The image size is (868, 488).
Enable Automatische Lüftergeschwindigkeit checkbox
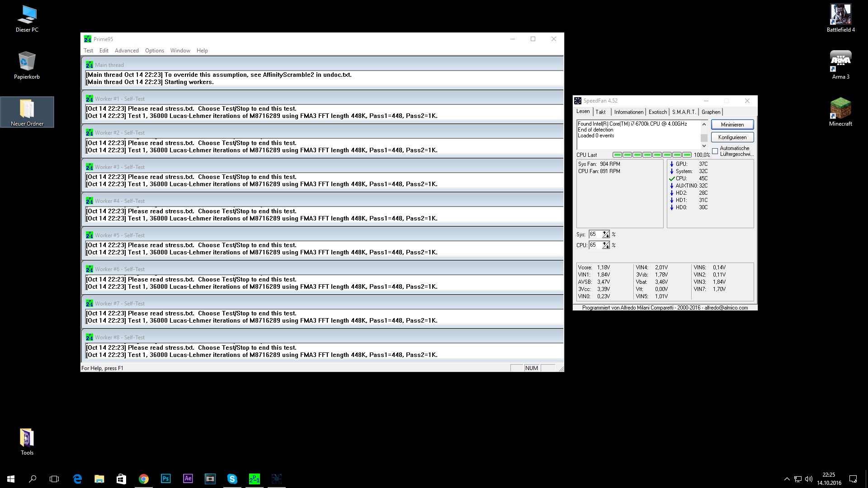tap(715, 151)
